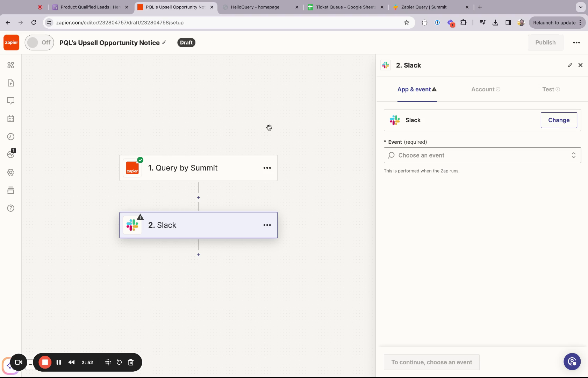
Task: Open the help question mark icon
Action: (x=11, y=208)
